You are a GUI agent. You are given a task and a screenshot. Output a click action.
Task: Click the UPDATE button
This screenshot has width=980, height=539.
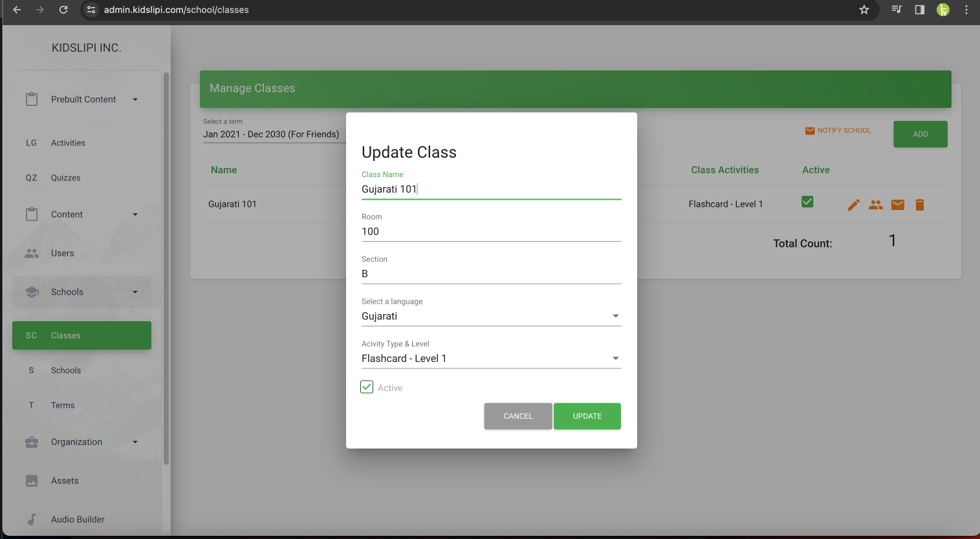(x=587, y=416)
